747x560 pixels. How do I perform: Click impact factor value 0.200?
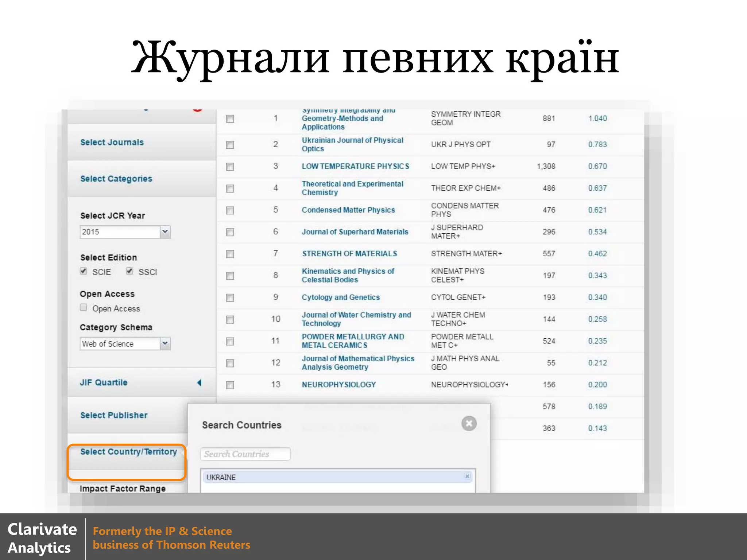pyautogui.click(x=597, y=385)
